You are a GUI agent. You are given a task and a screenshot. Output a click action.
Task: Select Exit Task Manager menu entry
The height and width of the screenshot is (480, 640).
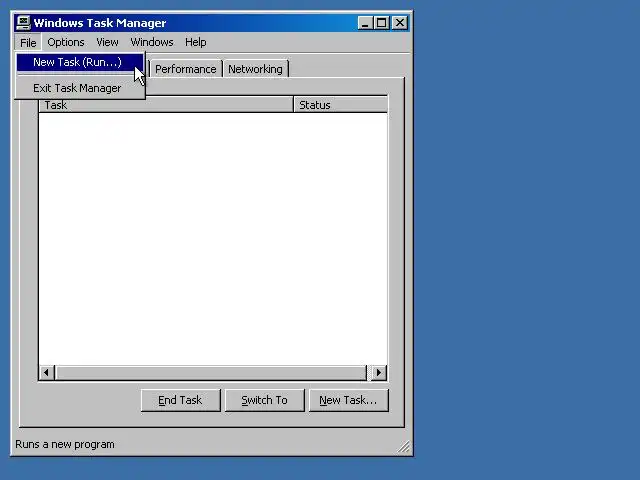pos(80,88)
